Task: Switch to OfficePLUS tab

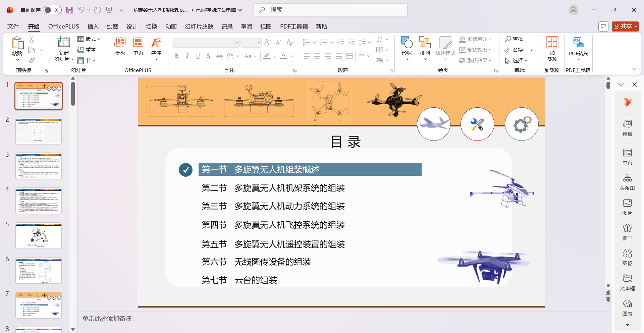Action: point(64,26)
